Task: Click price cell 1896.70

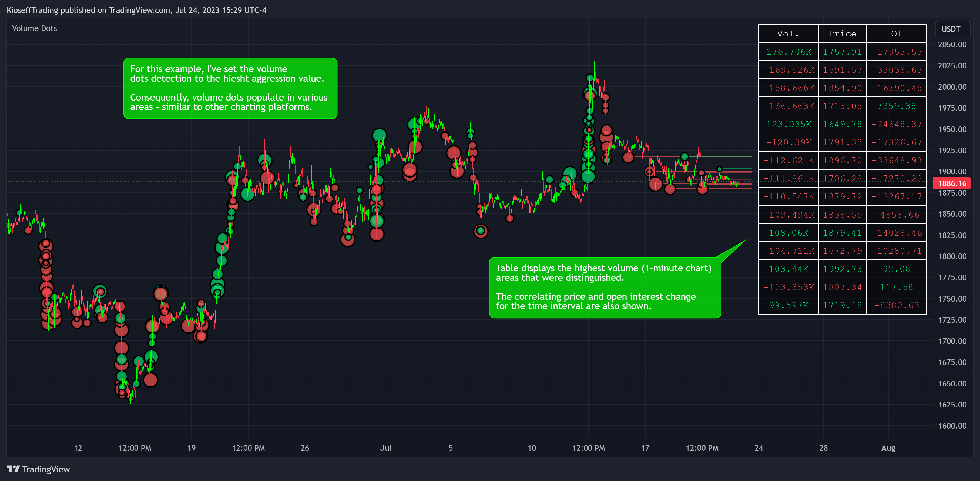Action: 842,160
